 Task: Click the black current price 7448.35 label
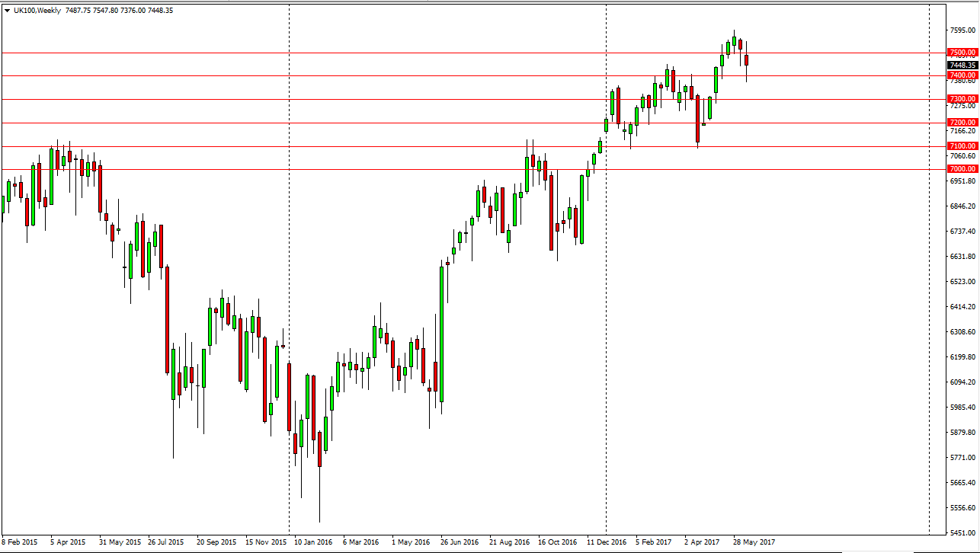[962, 65]
